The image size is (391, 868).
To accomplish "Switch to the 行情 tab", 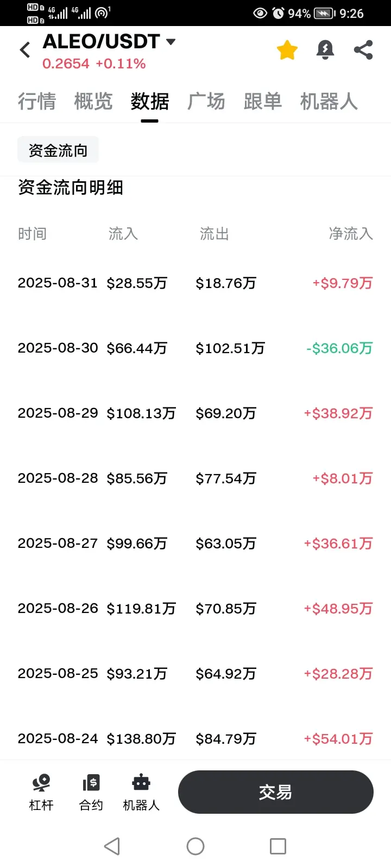I will pos(37,101).
